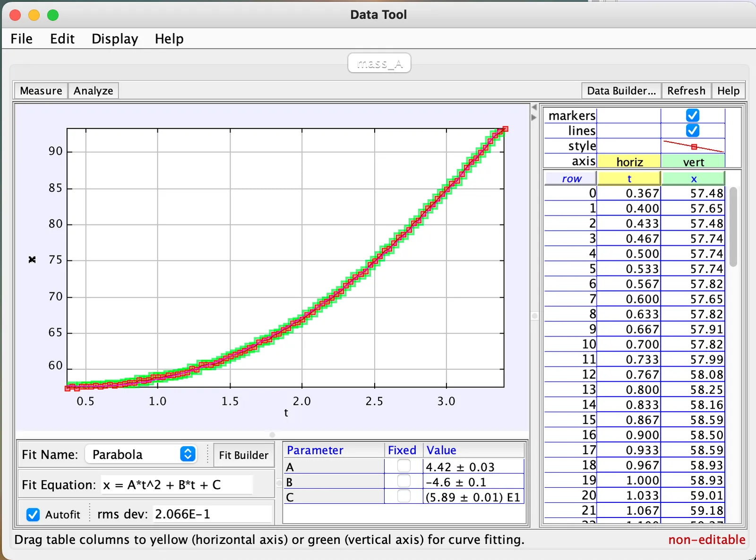Select the mass_A tab

click(379, 63)
